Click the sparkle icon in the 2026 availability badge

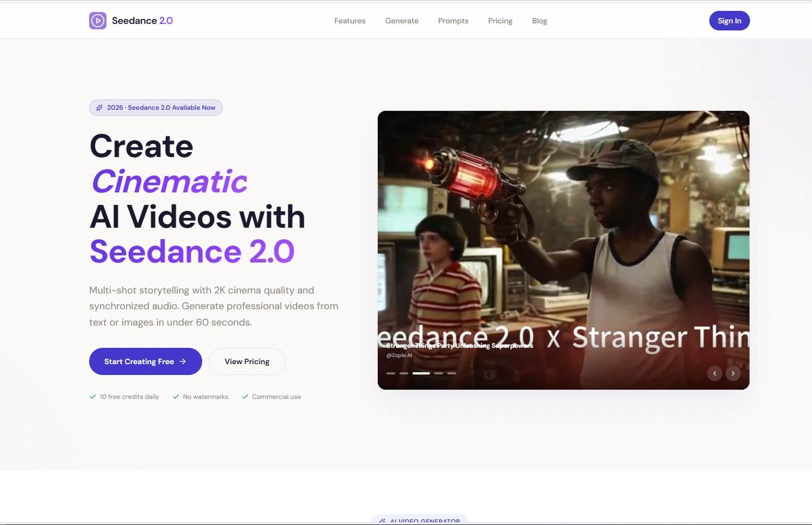coord(100,107)
